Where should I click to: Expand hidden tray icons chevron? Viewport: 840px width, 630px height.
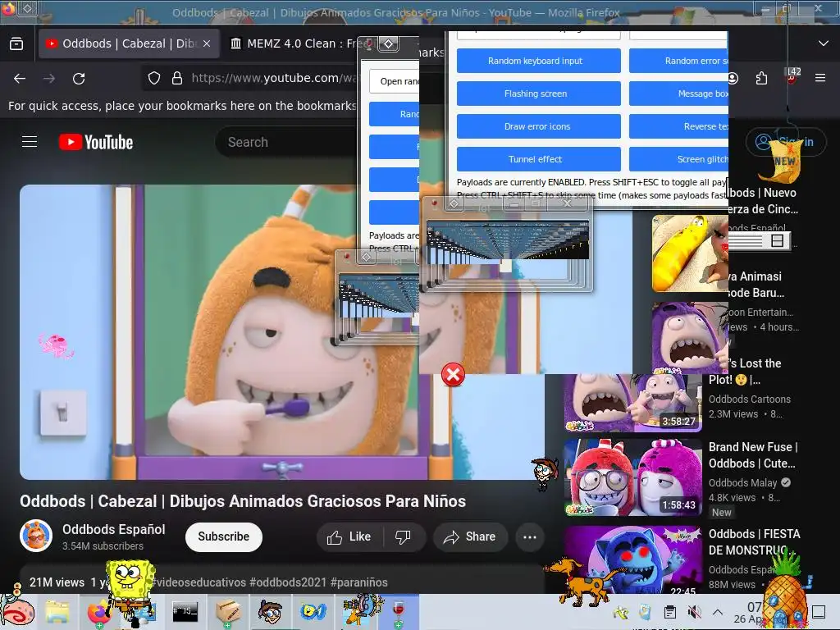tap(718, 612)
